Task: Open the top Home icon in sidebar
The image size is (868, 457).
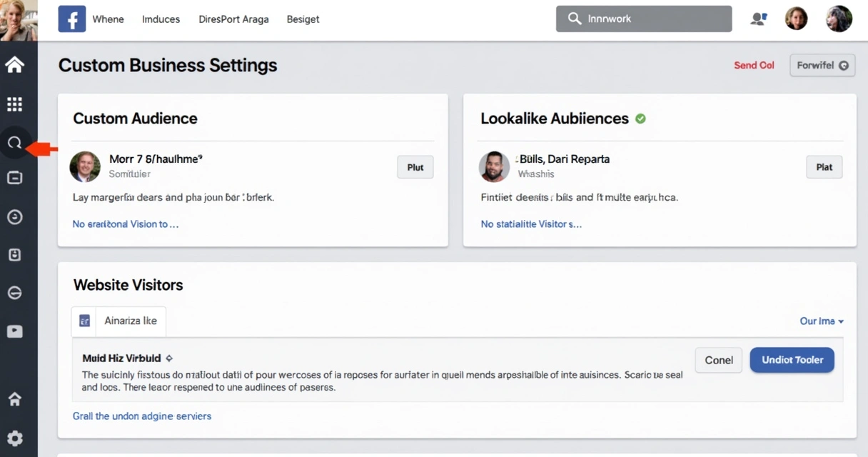Action: [x=14, y=65]
